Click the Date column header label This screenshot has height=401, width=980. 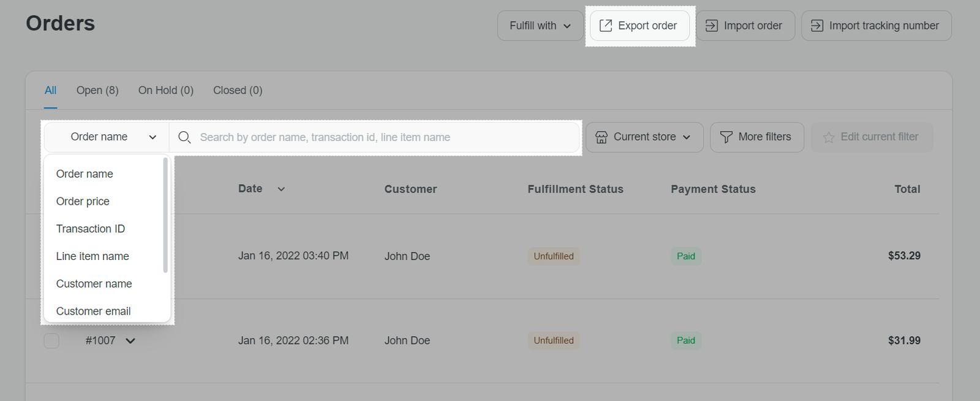[251, 189]
